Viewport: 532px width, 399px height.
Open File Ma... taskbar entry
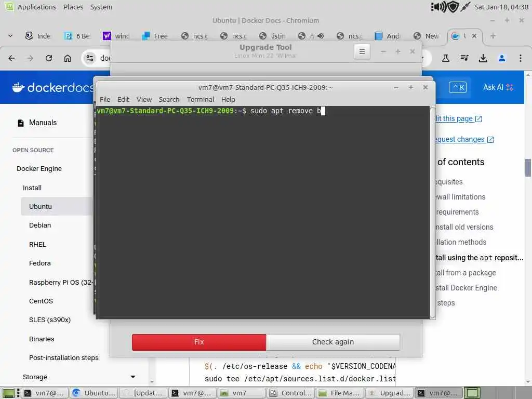click(x=340, y=393)
